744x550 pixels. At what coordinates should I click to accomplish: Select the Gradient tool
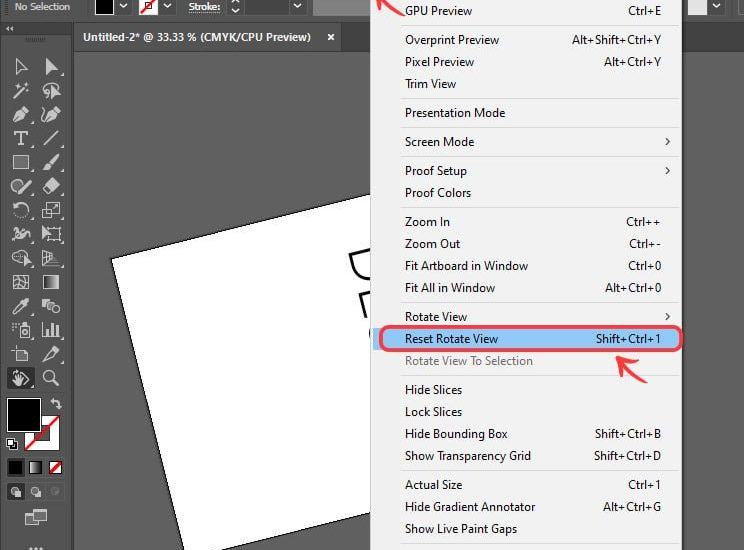coord(51,282)
